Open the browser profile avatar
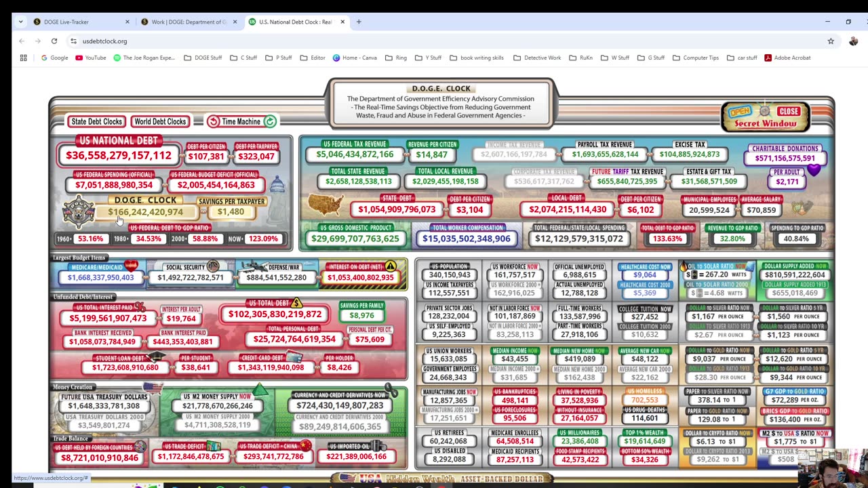 pos(853,41)
